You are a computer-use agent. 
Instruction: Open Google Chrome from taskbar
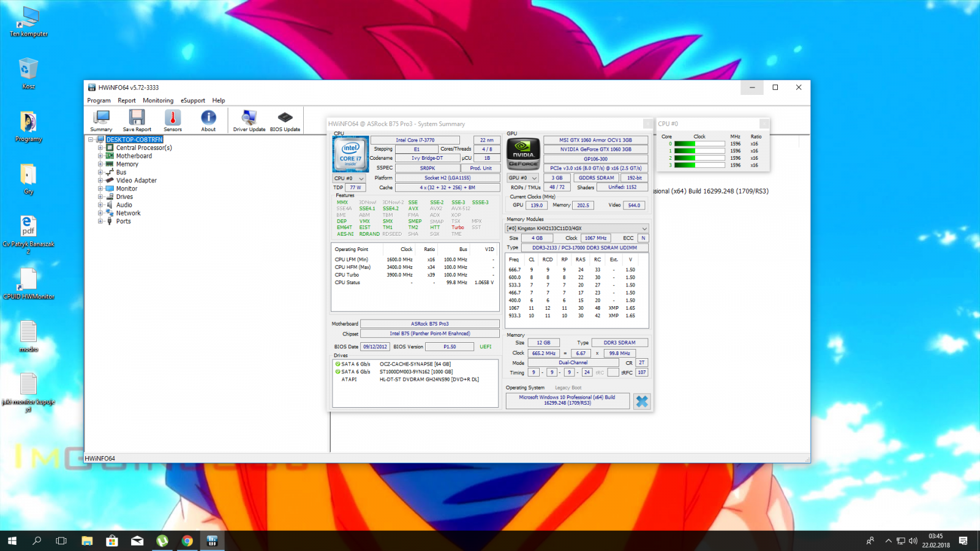click(187, 541)
